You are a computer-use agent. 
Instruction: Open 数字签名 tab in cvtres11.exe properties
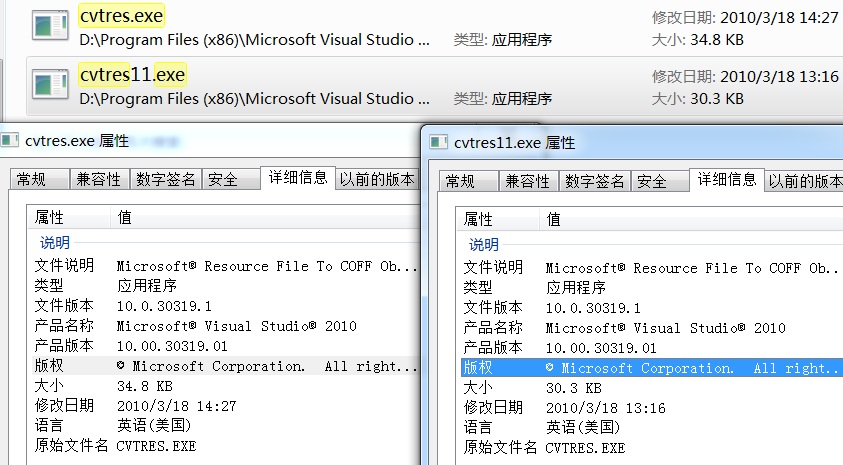pyautogui.click(x=595, y=181)
